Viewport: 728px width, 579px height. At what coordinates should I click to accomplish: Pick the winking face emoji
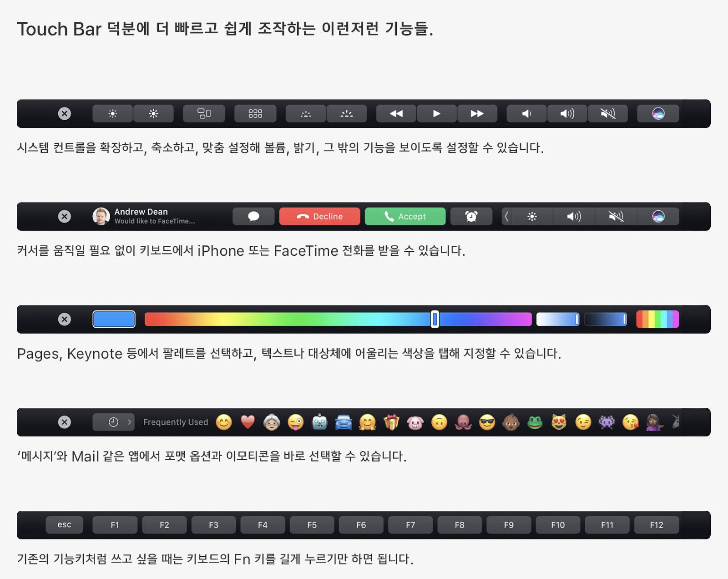click(x=583, y=422)
